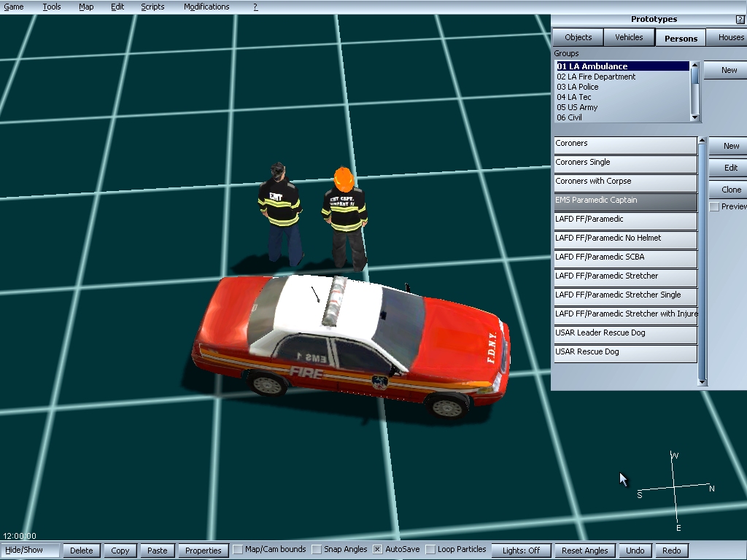Image resolution: width=747 pixels, height=560 pixels.
Task: Switch to the Persons tab
Action: coord(681,38)
